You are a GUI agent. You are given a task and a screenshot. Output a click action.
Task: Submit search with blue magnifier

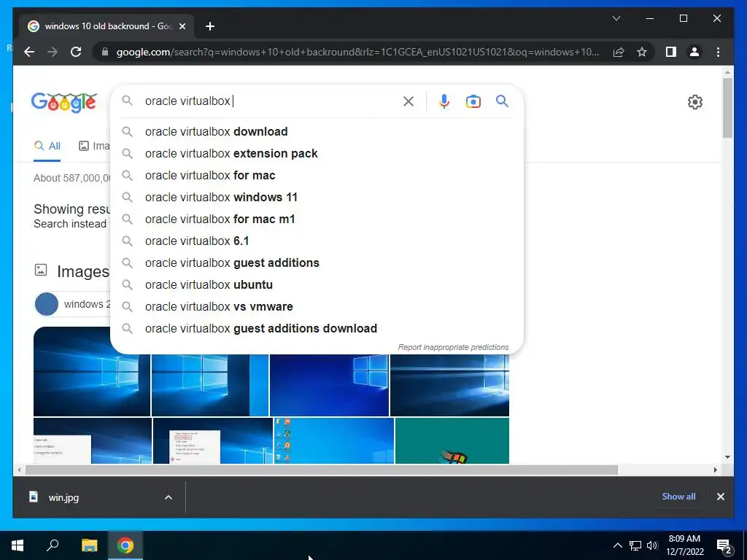point(502,101)
